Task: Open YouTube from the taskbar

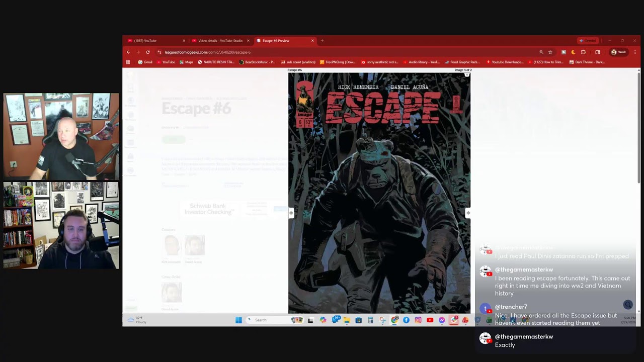Action: point(430,320)
